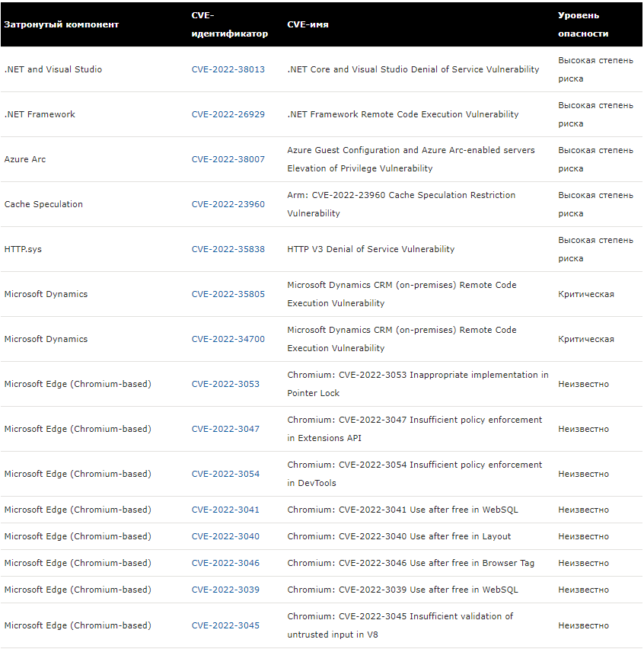Select the 'Cache Speculation' component cell
This screenshot has width=644, height=649.
(43, 204)
